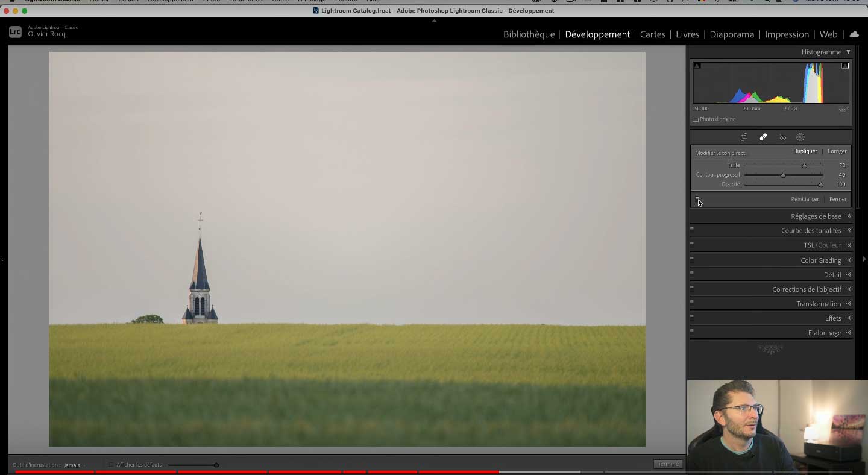
Task: Expand the Réglages de base panel
Action: coord(849,216)
